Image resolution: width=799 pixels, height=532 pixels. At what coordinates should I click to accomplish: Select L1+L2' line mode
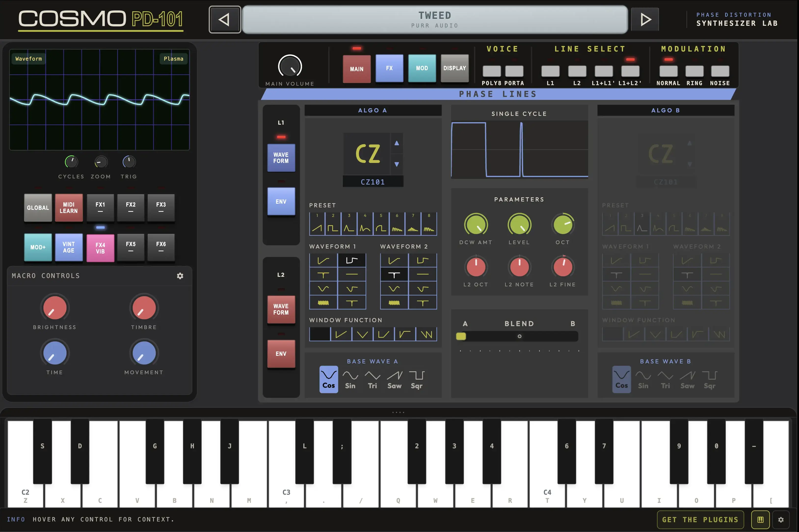[630, 72]
